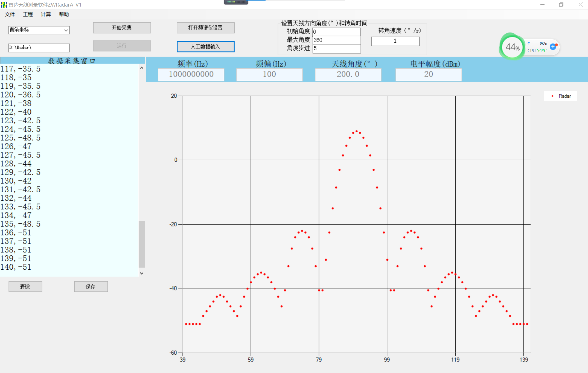Open the 工程 menu
The image size is (588, 373).
(28, 14)
